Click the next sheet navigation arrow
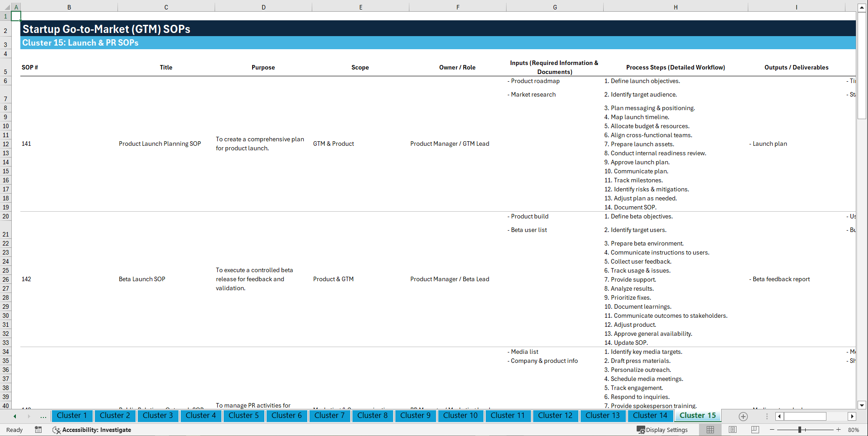 click(x=28, y=416)
